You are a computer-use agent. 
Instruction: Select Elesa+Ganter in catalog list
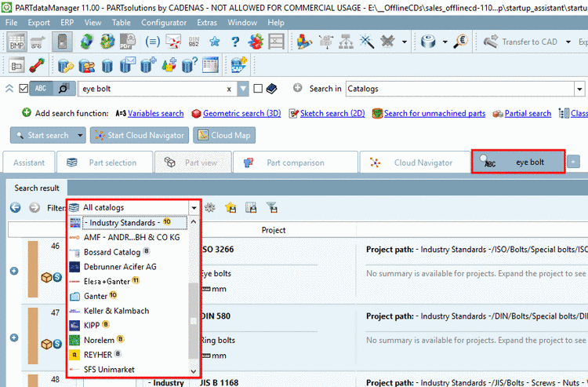[128, 281]
